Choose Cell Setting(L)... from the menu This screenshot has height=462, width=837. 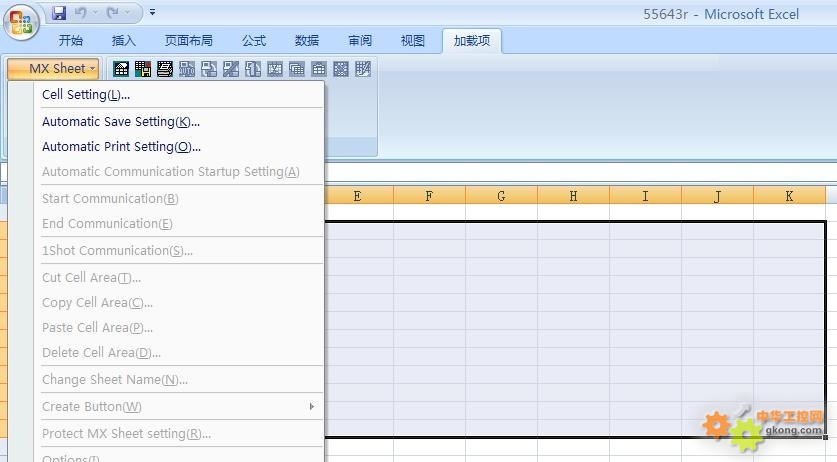(181, 95)
